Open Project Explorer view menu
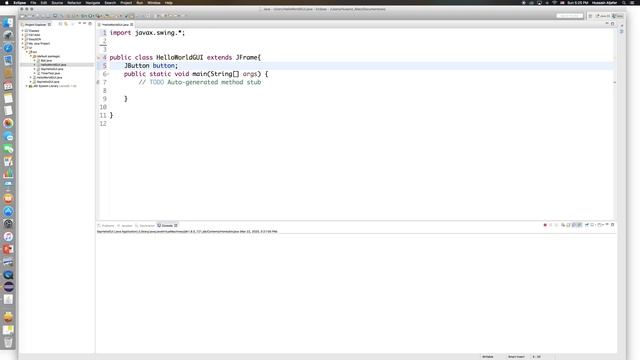The width and height of the screenshot is (640, 360). point(80,24)
